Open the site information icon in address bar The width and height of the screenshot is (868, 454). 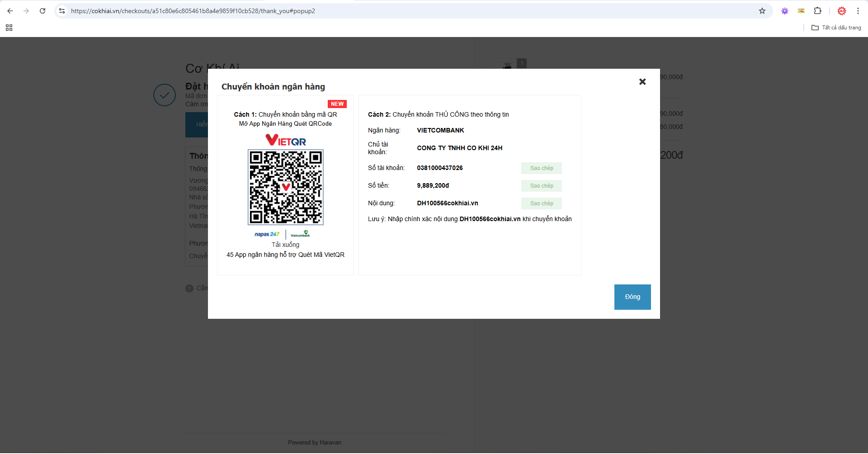point(62,11)
